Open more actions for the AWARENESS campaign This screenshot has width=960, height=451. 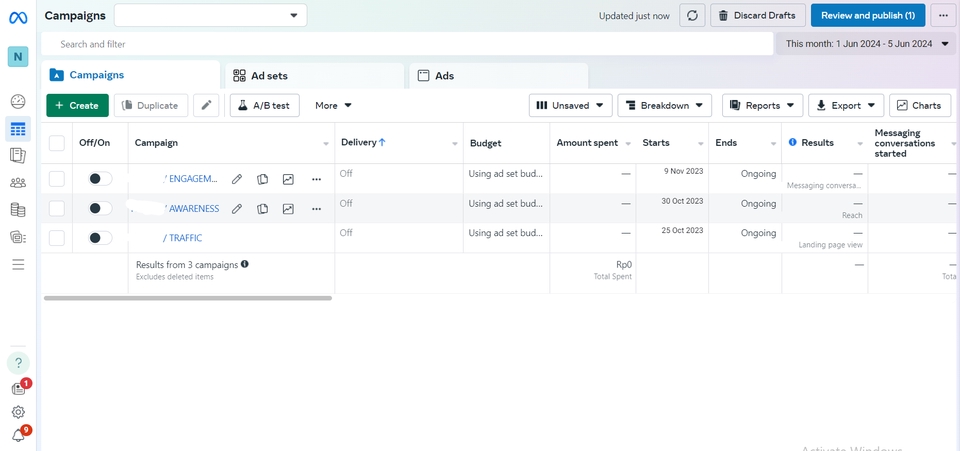[316, 209]
